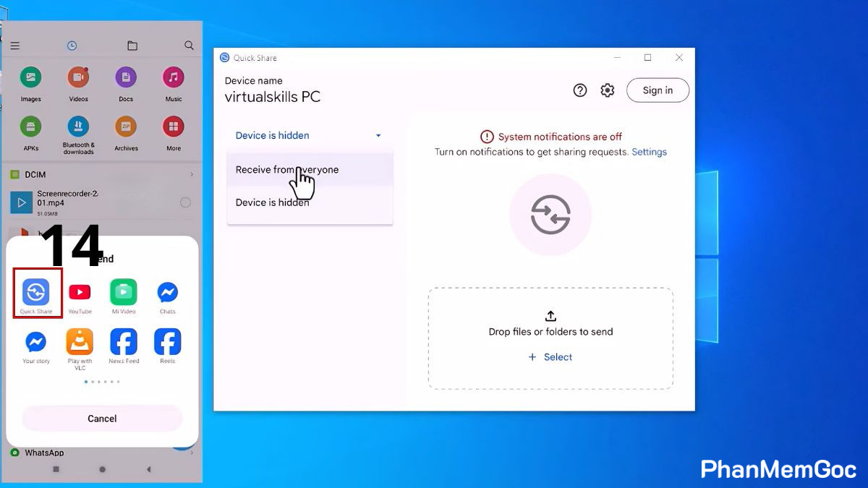Click the upload icon in drop zone
868x488 pixels.
(x=550, y=316)
